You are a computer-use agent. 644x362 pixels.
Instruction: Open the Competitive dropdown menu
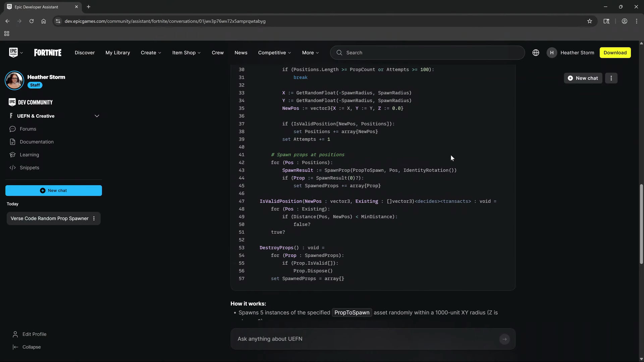(x=274, y=53)
